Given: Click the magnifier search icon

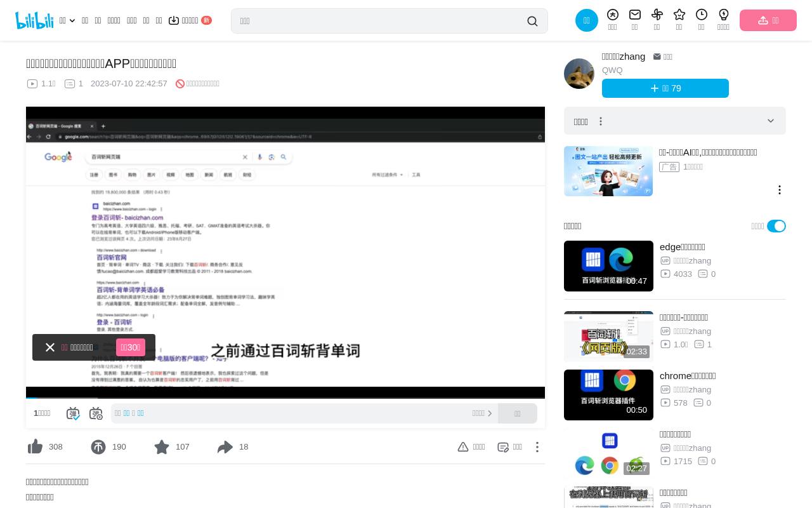Looking at the screenshot, I should 532,21.
